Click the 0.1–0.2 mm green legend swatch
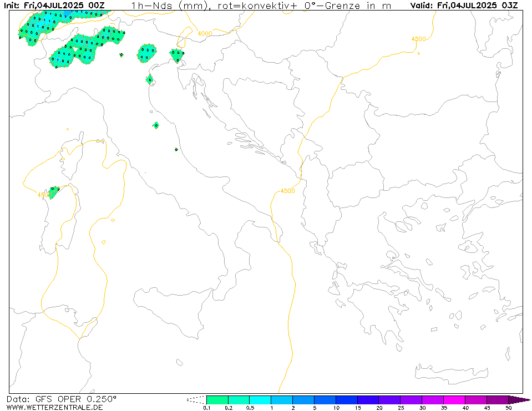The image size is (532, 411). pyautogui.click(x=217, y=400)
